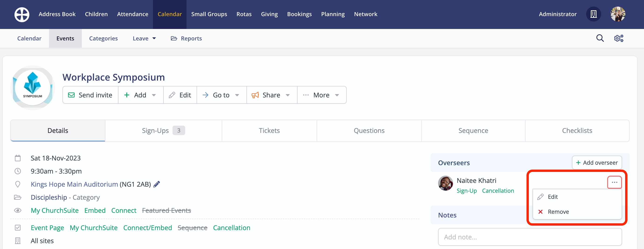Go to the Events sub-tab
This screenshot has height=249, width=644.
pos(65,38)
